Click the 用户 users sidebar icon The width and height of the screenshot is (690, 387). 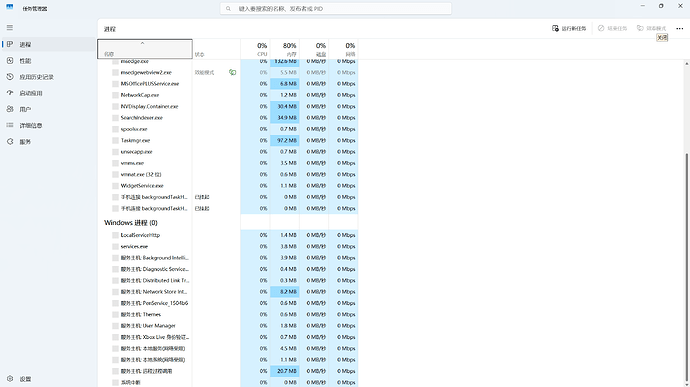click(10, 109)
